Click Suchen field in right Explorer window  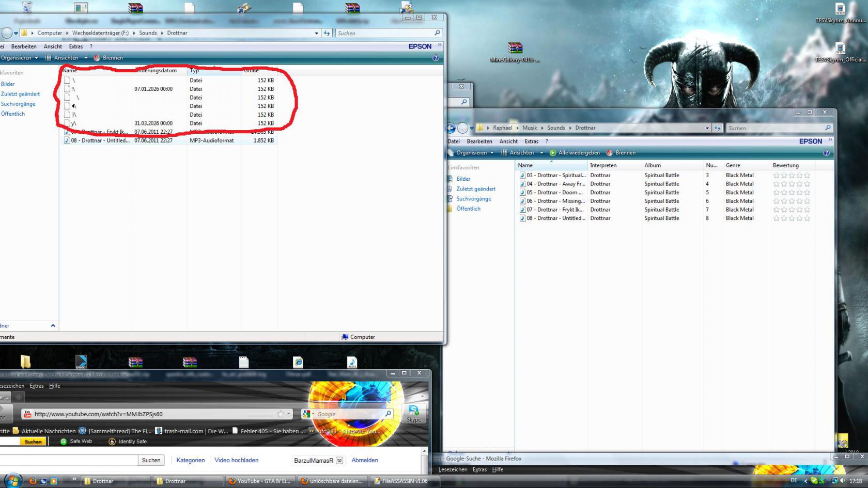[x=775, y=128]
